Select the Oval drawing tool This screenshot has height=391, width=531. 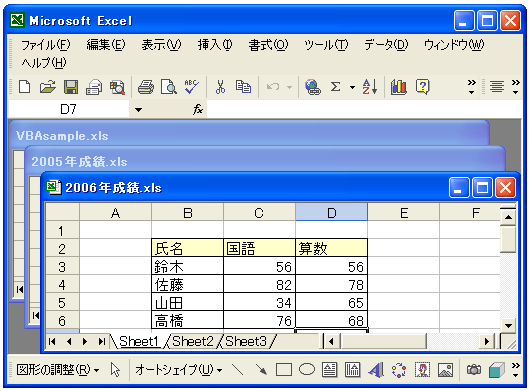[307, 369]
